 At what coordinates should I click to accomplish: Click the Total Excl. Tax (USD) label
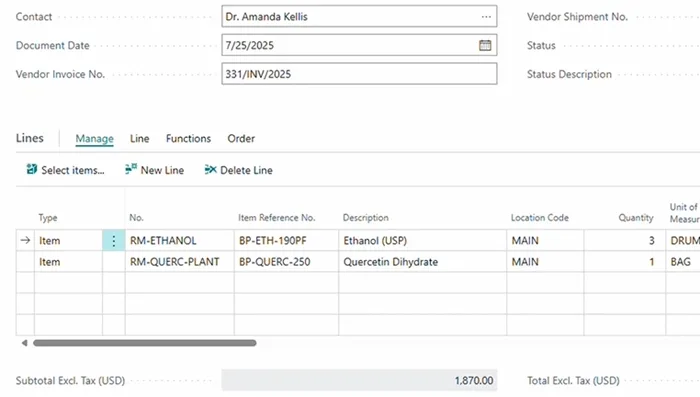point(573,380)
